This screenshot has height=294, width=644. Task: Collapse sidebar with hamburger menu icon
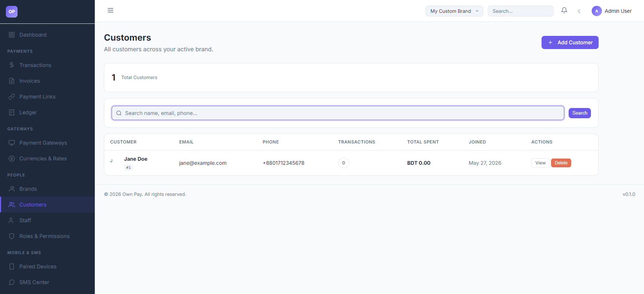[x=111, y=10]
